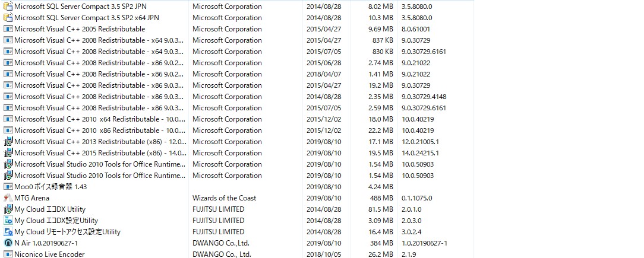Click the Wizards of the Coast publisher cell
644x258 pixels.
224,198
